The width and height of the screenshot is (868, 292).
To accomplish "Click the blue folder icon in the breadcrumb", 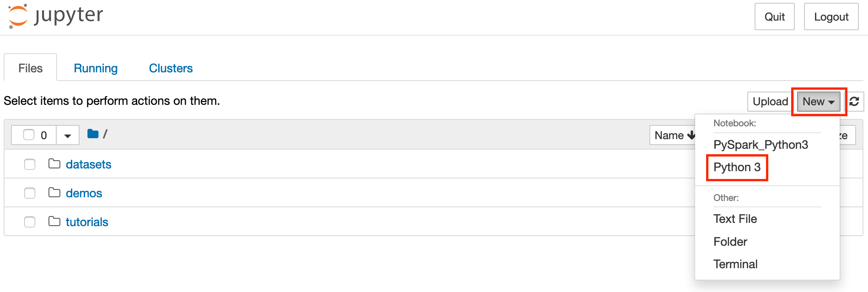I will (93, 134).
